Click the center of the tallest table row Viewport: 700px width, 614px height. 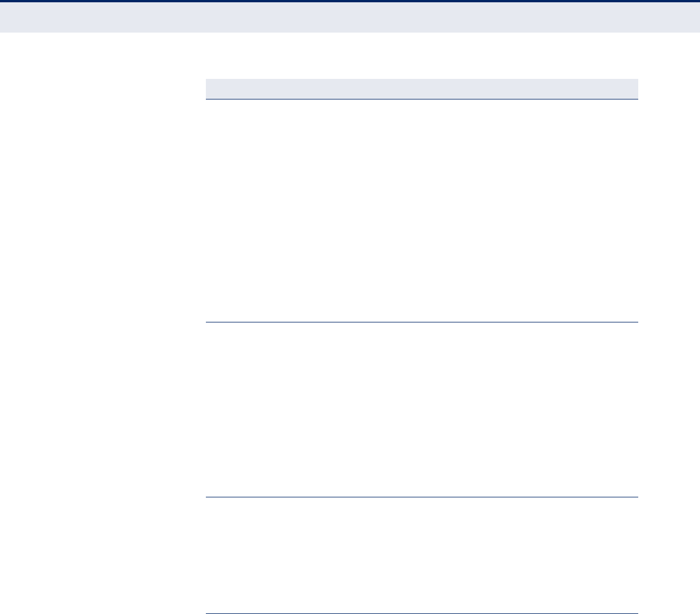421,211
